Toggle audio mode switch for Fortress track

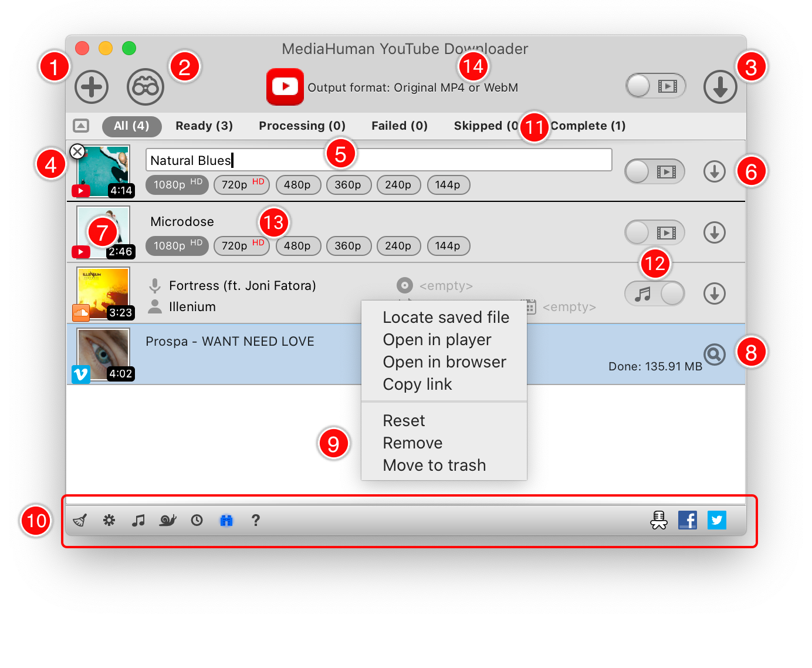[x=654, y=293]
